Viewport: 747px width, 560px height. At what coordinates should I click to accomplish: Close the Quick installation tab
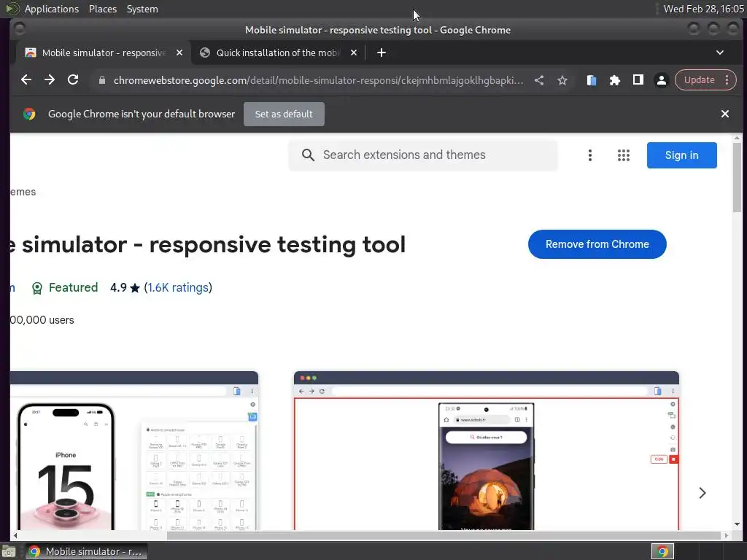[354, 52]
